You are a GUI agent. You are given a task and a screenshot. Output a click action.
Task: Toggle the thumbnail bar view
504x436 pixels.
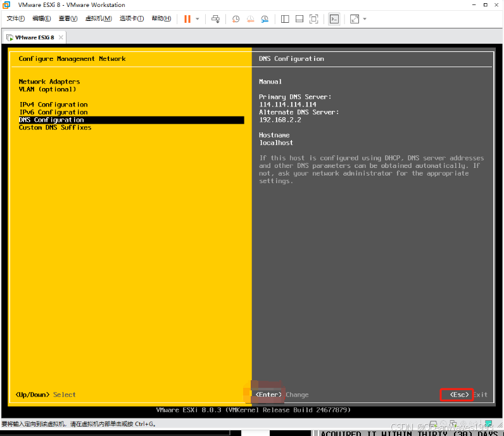[x=299, y=19]
